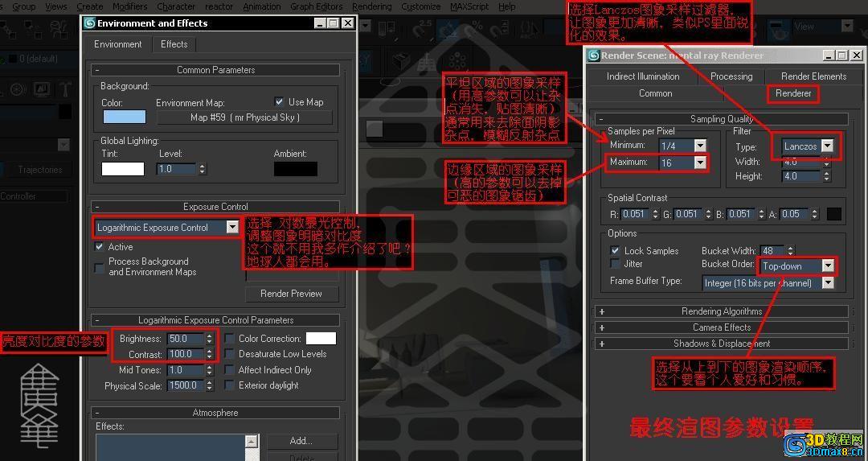Open the Spatial Contrast color swatch
Screen dimensions: 868x461
tap(833, 215)
